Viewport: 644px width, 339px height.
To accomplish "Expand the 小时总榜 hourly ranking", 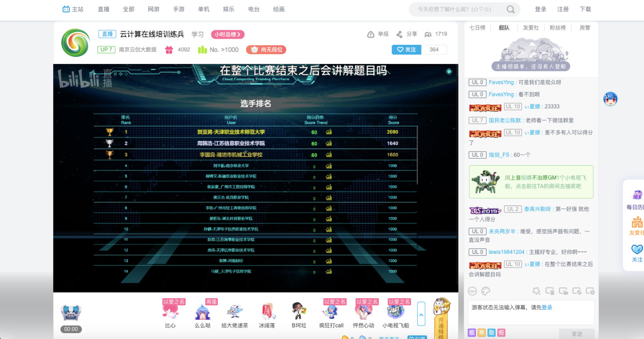I will click(228, 34).
